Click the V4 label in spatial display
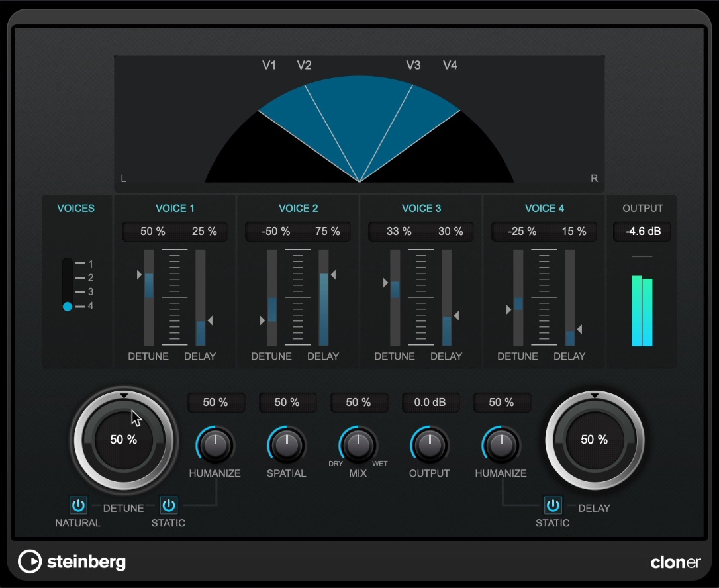 point(450,65)
